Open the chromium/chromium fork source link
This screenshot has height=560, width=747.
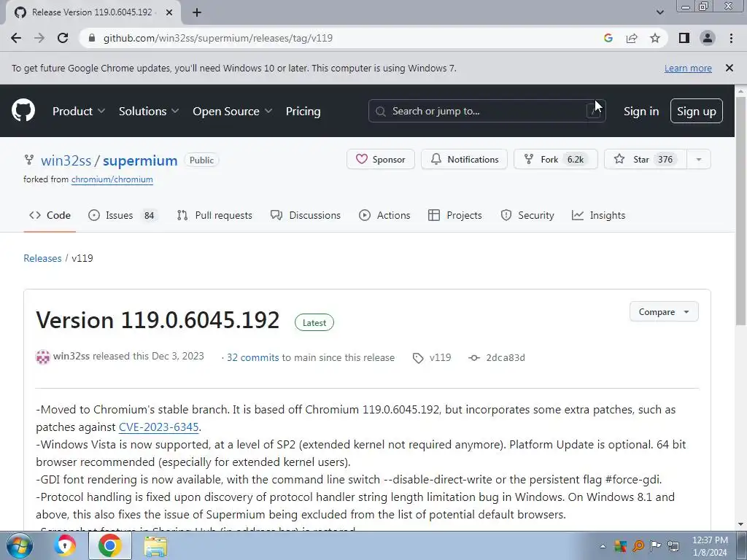(112, 179)
